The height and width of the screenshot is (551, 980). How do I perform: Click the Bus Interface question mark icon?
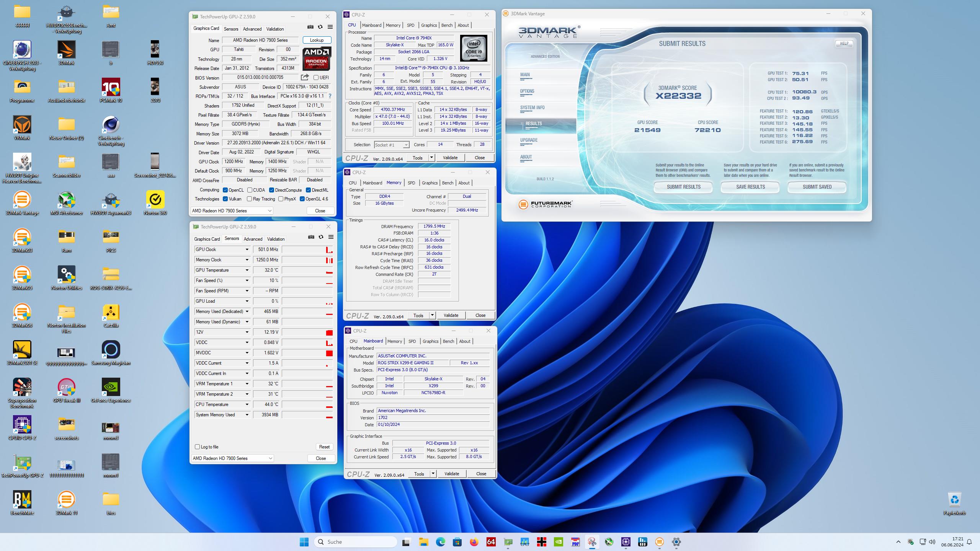click(330, 96)
